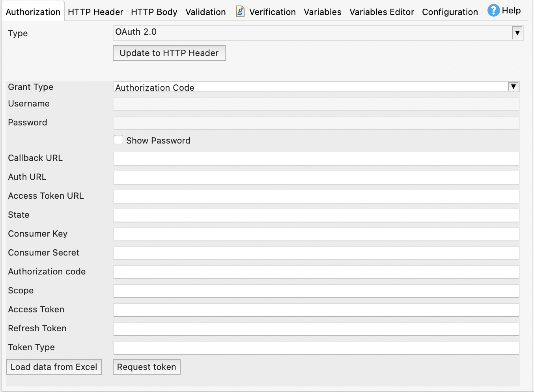Switch to the HTTP Header tab
534x392 pixels.
click(x=95, y=12)
